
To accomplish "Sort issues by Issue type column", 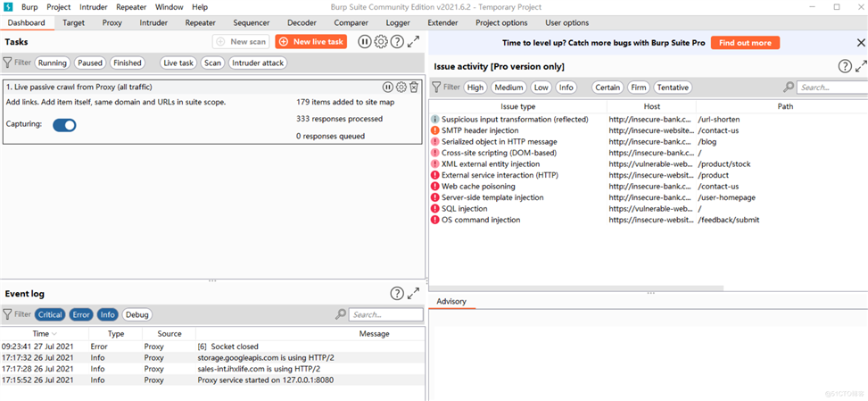I will 518,106.
